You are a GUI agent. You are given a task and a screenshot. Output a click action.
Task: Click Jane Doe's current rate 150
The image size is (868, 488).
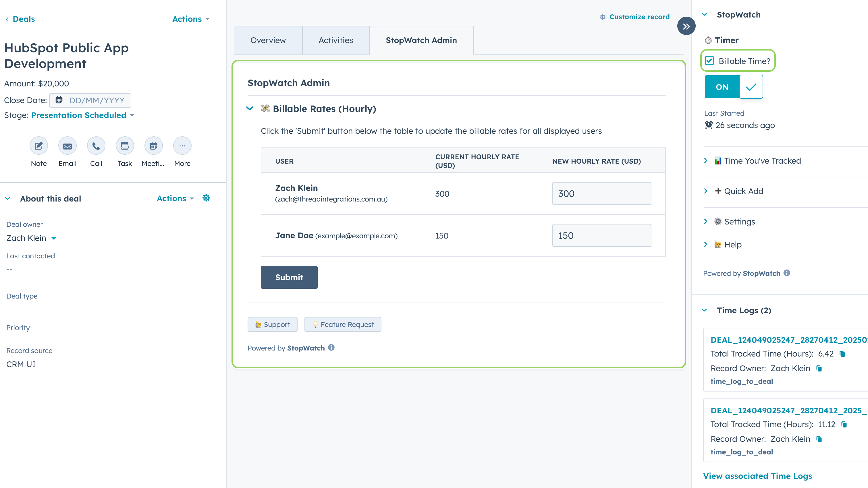(442, 236)
